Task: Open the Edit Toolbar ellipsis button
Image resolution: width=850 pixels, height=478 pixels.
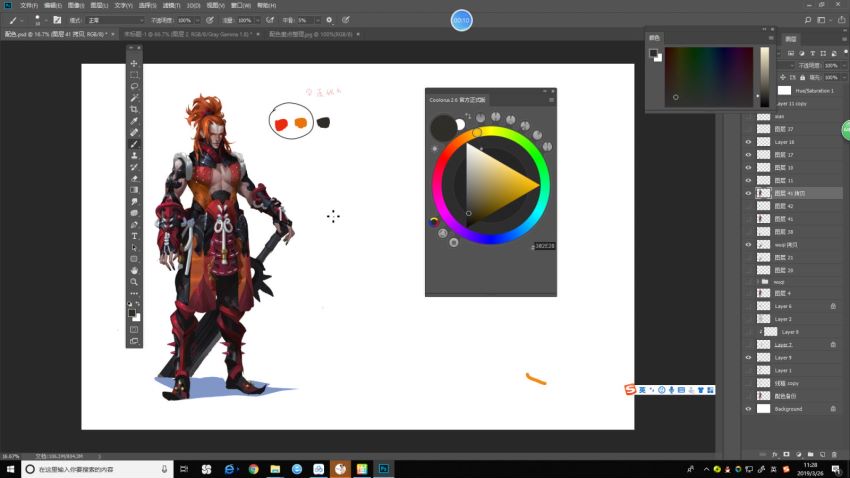Action: point(134,293)
